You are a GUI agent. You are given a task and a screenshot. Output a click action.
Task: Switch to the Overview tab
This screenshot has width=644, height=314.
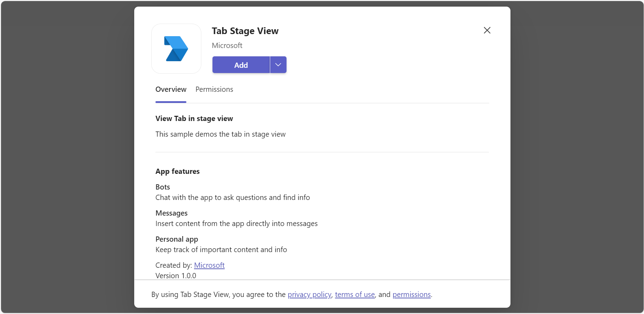point(171,90)
